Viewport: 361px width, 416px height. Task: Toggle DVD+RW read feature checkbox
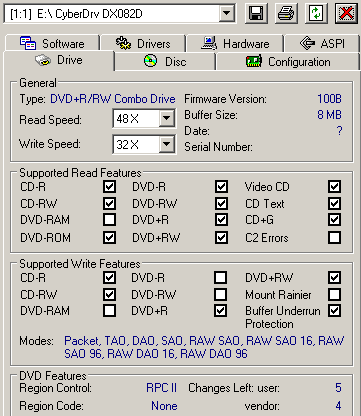(221, 238)
